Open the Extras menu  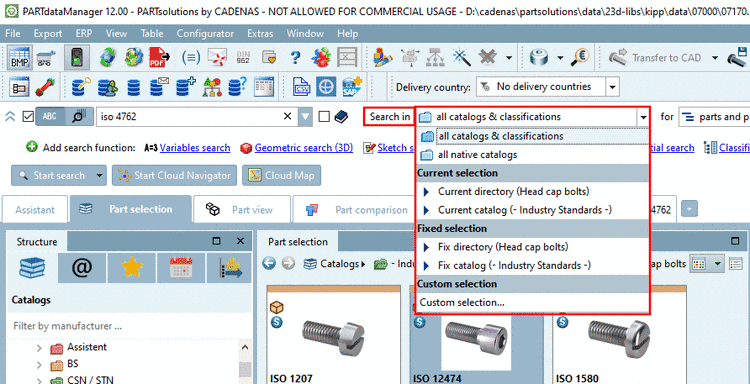tap(260, 33)
